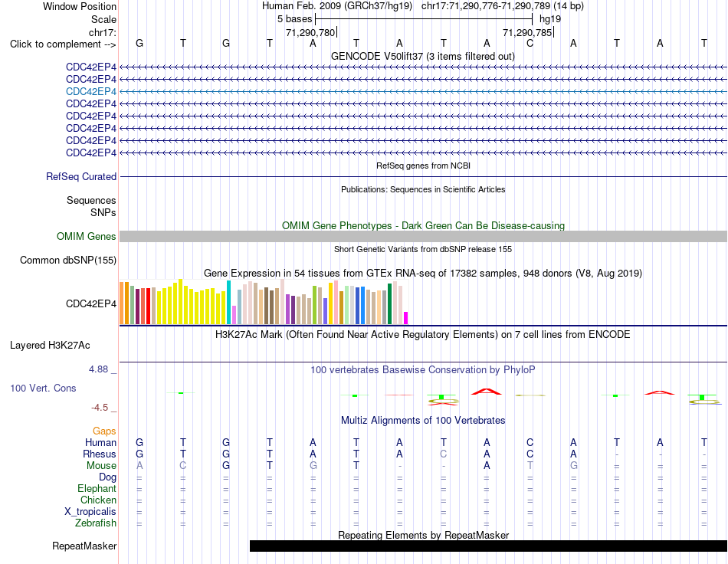Click the gray C base in Mouse row
The height and width of the screenshot is (564, 728).
click(x=183, y=466)
